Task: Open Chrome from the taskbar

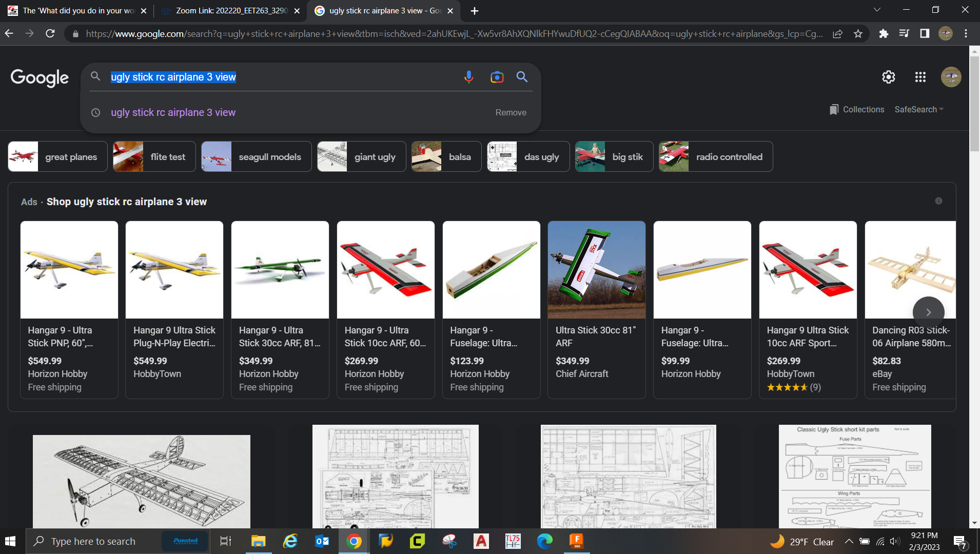Action: click(354, 541)
